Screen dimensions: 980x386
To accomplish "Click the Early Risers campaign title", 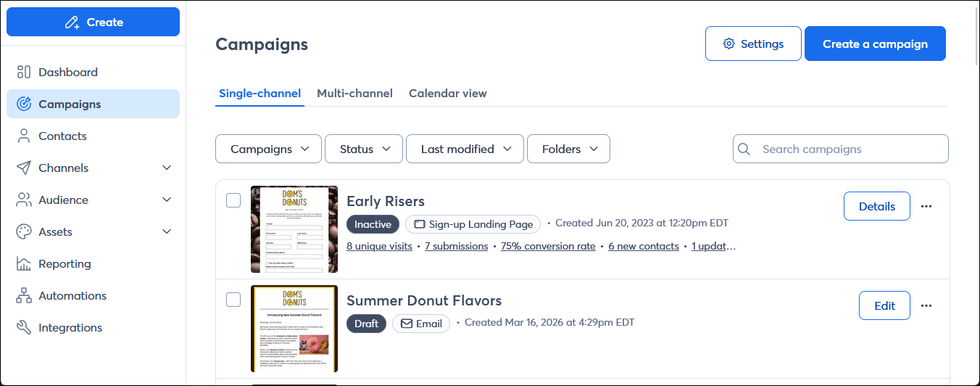I will [386, 201].
